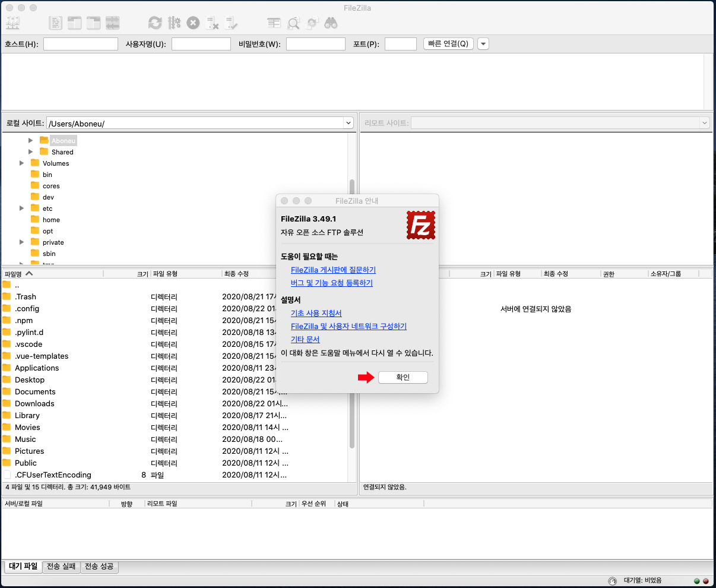Screen dimensions: 716x588
Task: Click the disconnect from server icon
Action: tap(212, 23)
